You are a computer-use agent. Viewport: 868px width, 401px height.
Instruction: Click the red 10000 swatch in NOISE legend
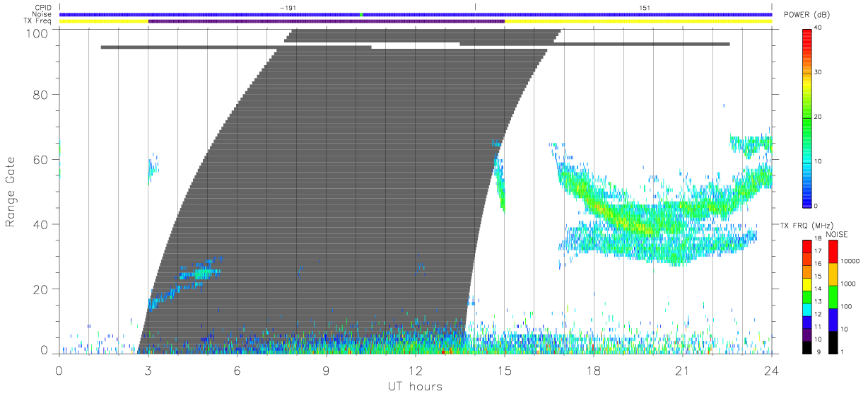click(834, 252)
